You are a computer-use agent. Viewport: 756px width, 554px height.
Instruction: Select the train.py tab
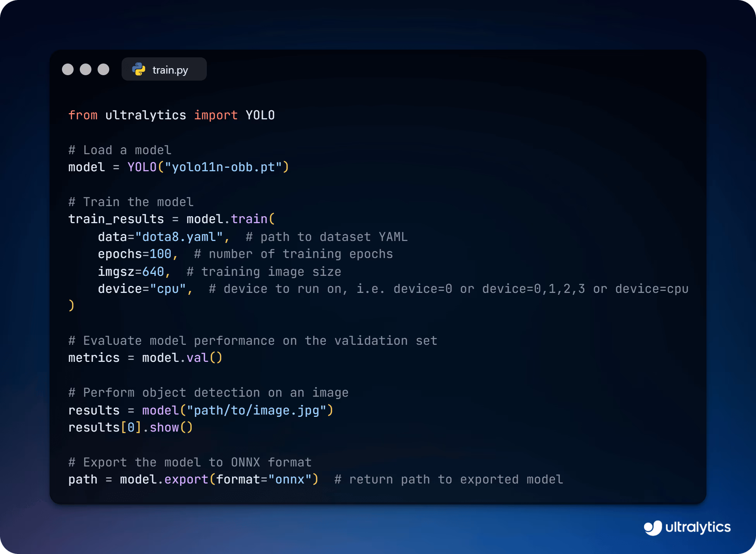tap(164, 69)
